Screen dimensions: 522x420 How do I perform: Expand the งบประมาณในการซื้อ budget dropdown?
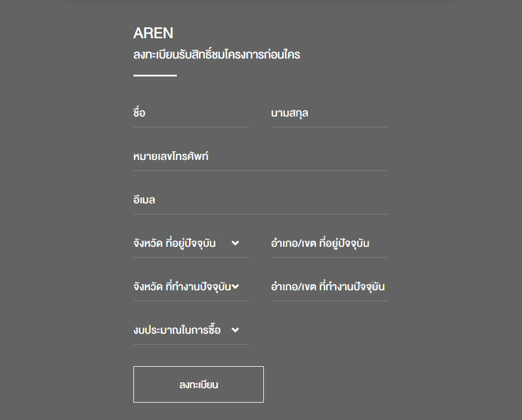tap(177, 330)
